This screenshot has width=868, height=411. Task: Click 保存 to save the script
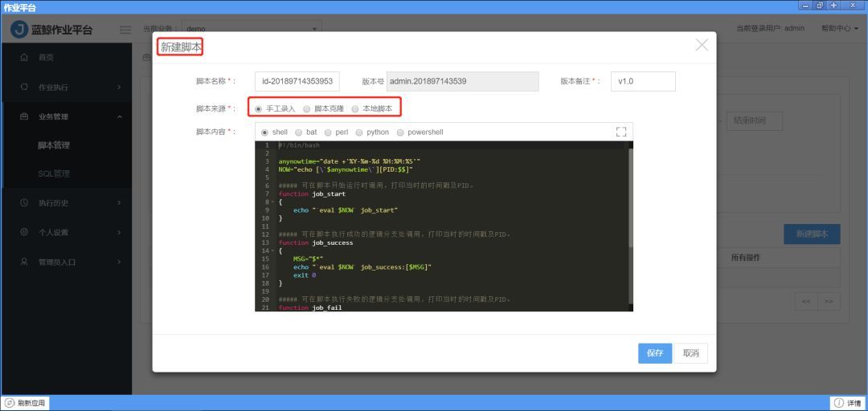[x=655, y=353]
